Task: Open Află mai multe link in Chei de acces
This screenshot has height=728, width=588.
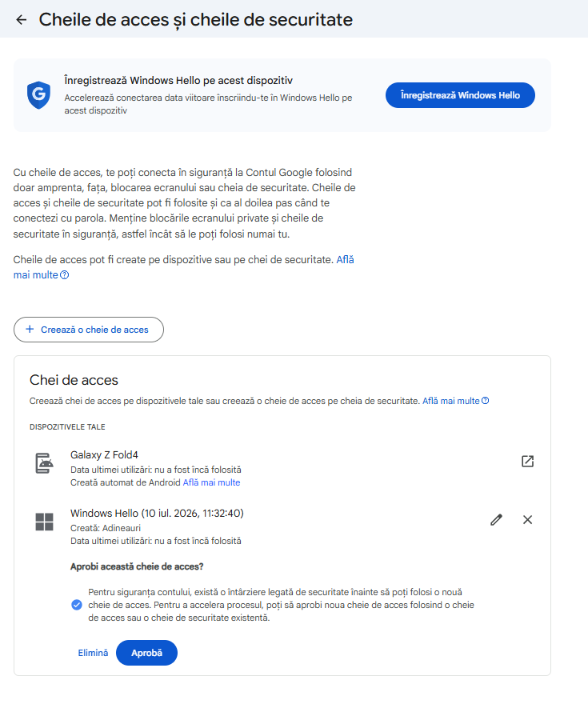Action: coord(450,401)
